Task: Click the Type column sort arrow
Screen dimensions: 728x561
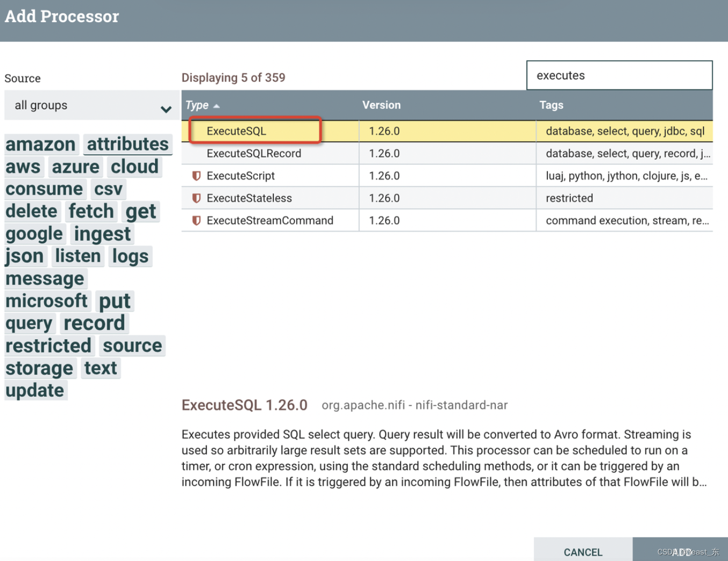Action: click(x=217, y=106)
